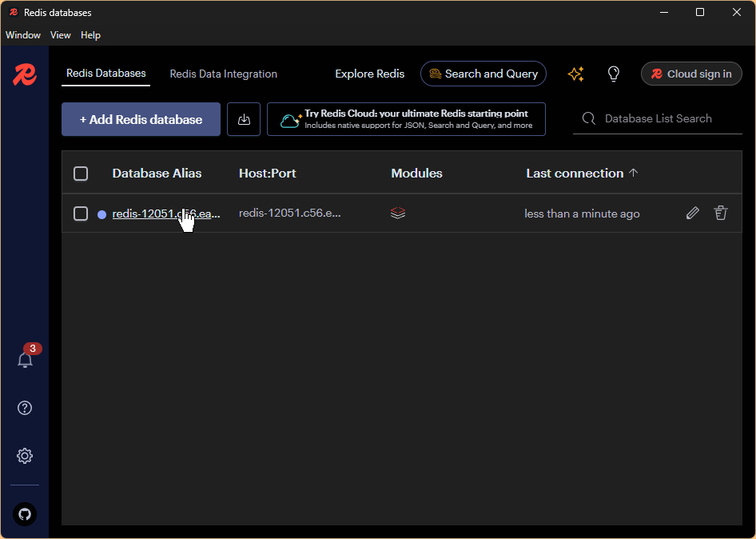Image resolution: width=756 pixels, height=539 pixels.
Task: Click the module stack icon for redis-12051
Action: click(x=398, y=213)
